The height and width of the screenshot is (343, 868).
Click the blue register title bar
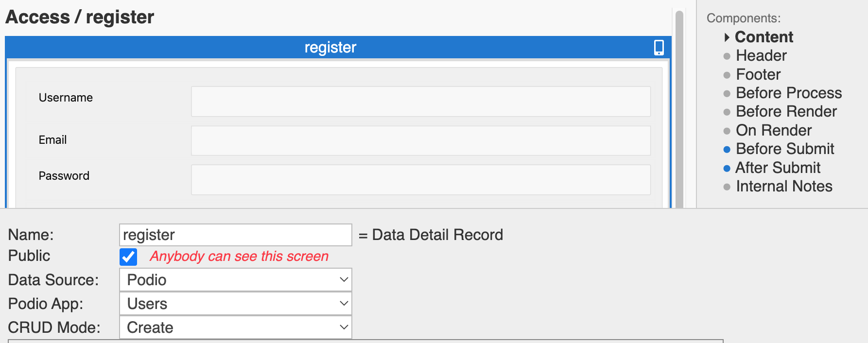(330, 48)
